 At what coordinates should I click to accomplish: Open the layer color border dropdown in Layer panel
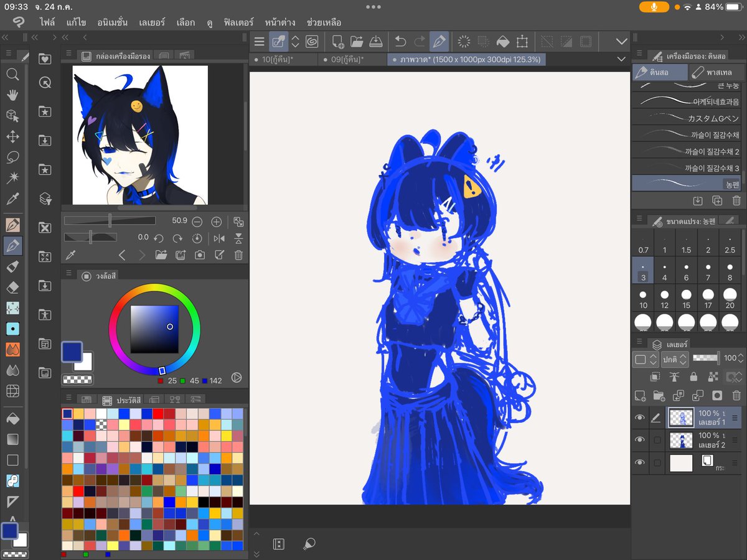point(646,359)
